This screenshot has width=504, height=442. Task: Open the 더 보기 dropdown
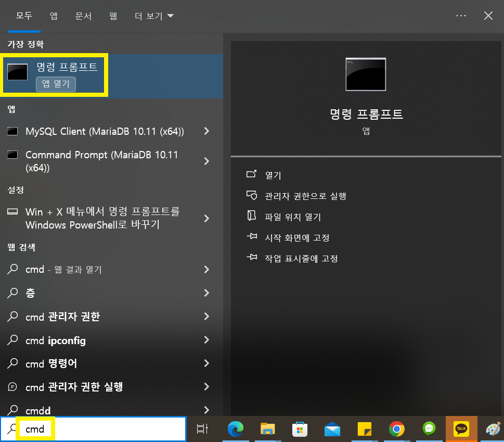(x=154, y=16)
